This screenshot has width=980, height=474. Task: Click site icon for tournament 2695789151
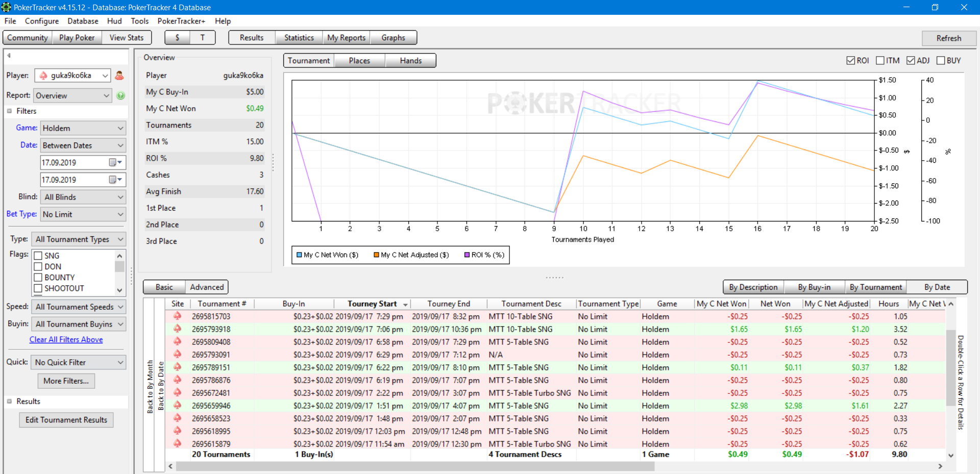(178, 367)
